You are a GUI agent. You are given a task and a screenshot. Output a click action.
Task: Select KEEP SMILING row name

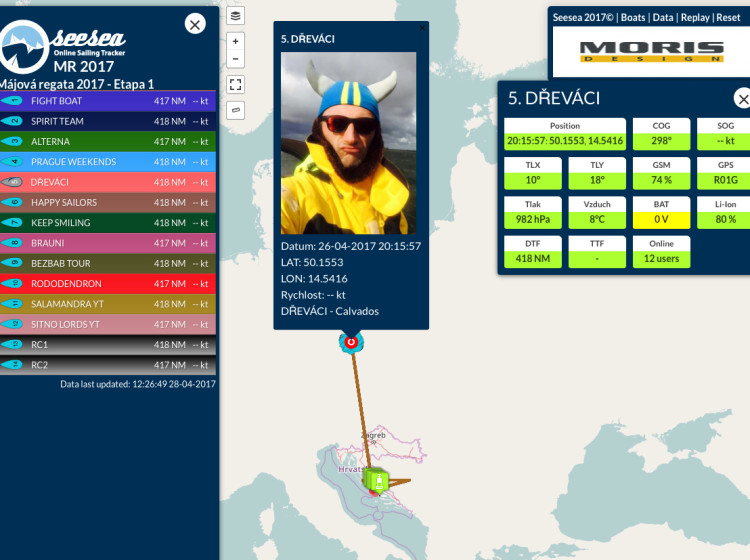(x=61, y=222)
